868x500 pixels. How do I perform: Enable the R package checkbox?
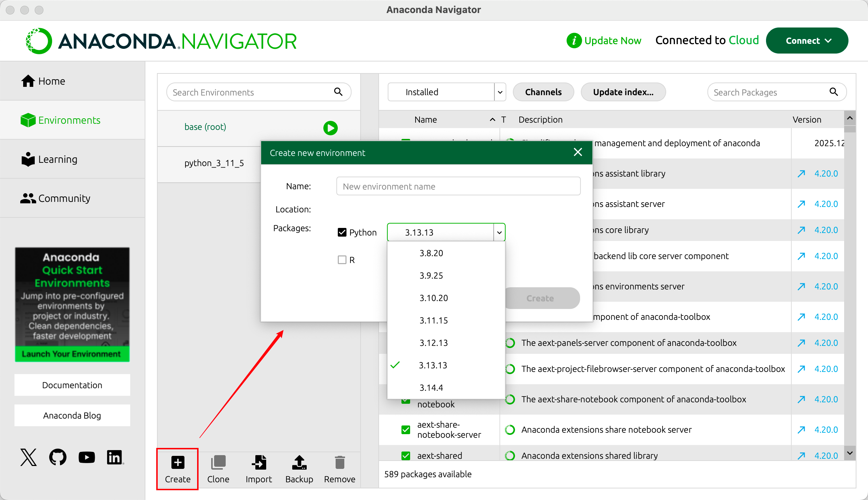342,260
